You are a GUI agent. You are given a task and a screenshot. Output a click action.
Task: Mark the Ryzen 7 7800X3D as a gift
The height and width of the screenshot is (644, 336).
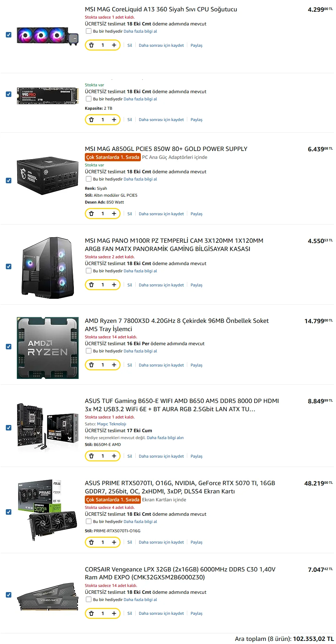click(89, 351)
